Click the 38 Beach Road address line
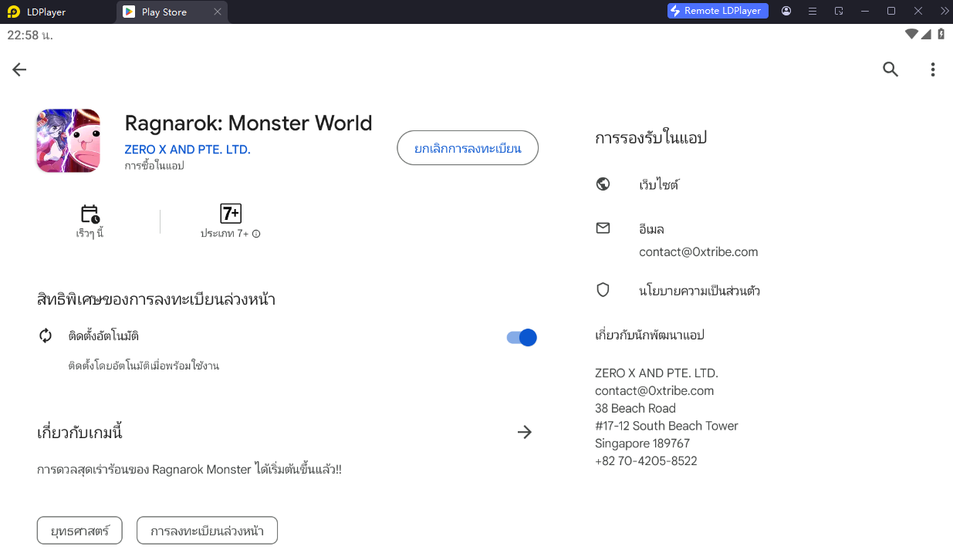Viewport: 953px width, 560px height. [635, 408]
